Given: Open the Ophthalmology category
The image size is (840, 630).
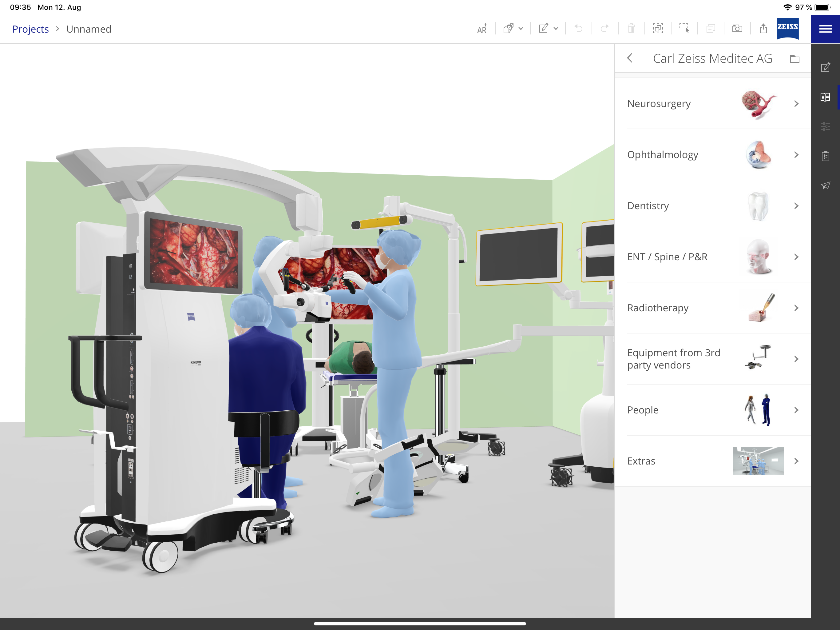Looking at the screenshot, I should click(713, 155).
